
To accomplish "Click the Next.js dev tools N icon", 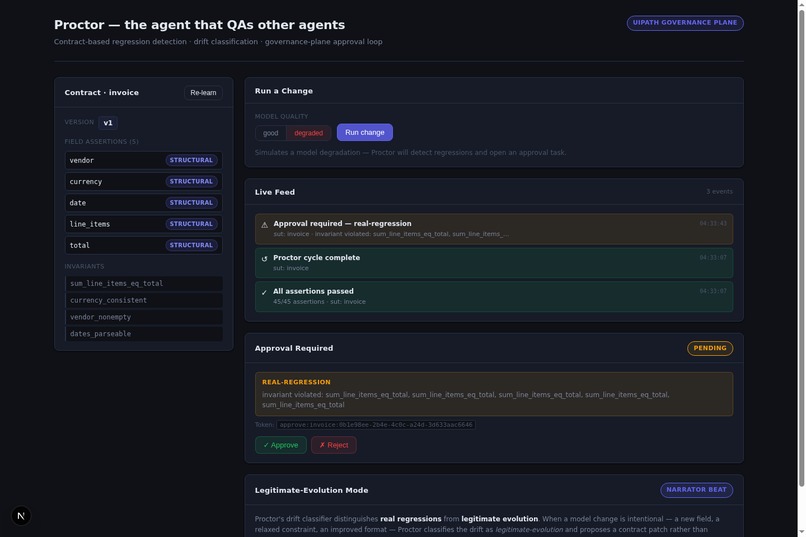I will pos(21,515).
